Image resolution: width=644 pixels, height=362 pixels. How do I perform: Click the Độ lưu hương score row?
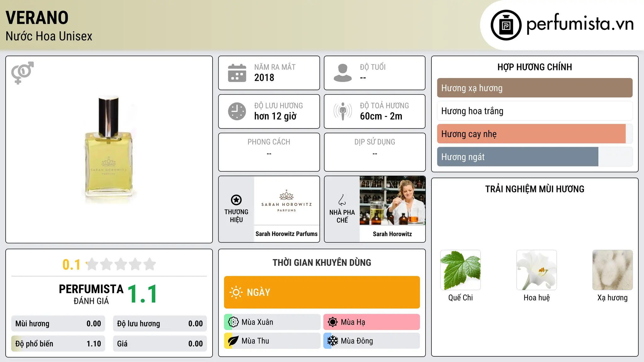pos(160,324)
